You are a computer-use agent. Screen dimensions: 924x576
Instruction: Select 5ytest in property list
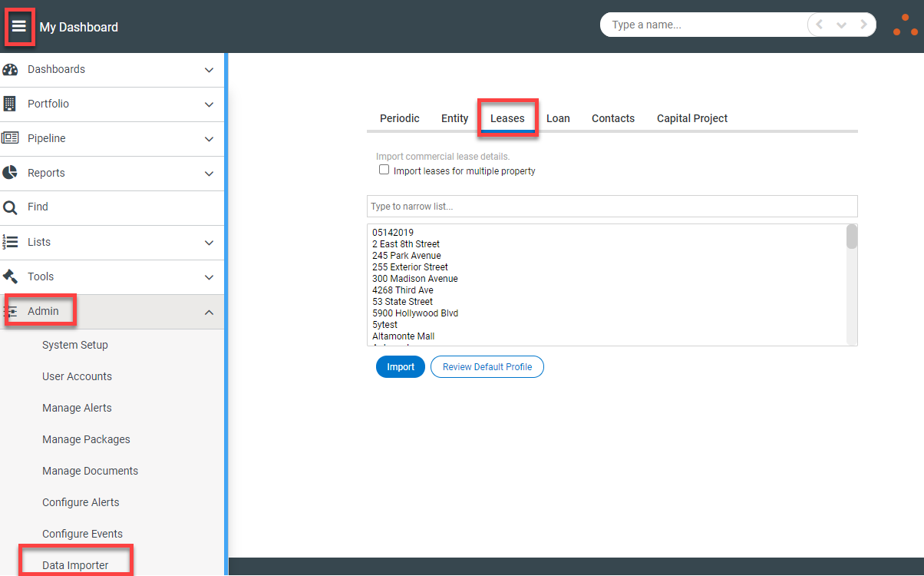pos(385,325)
